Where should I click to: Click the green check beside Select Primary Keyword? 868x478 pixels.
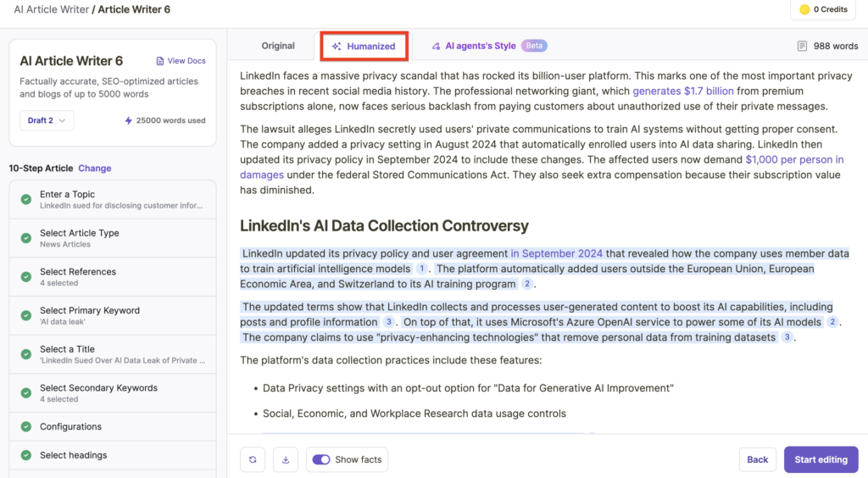tap(26, 315)
